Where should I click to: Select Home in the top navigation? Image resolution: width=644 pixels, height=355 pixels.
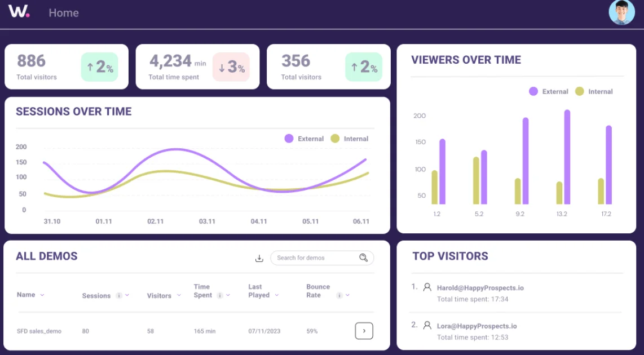63,12
